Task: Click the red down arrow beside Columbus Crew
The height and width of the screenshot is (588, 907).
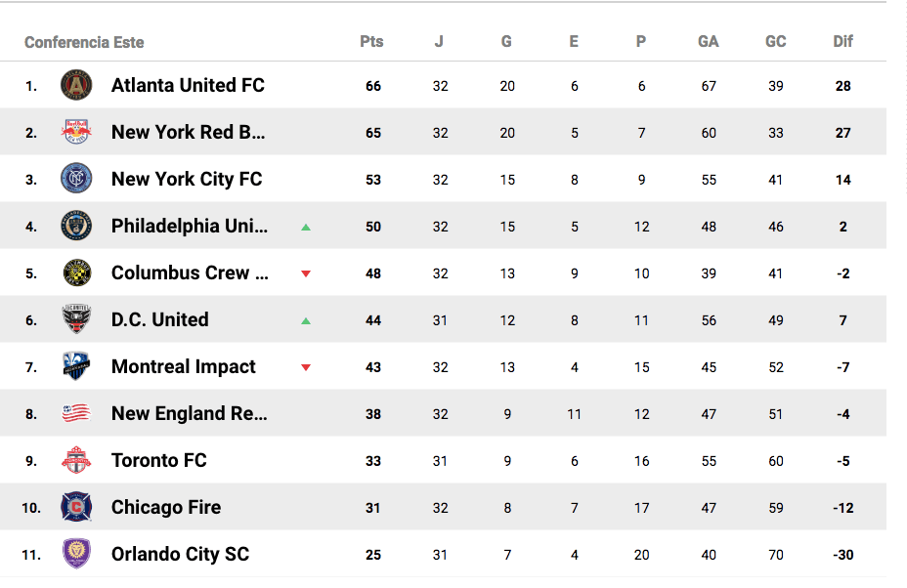Action: [306, 273]
